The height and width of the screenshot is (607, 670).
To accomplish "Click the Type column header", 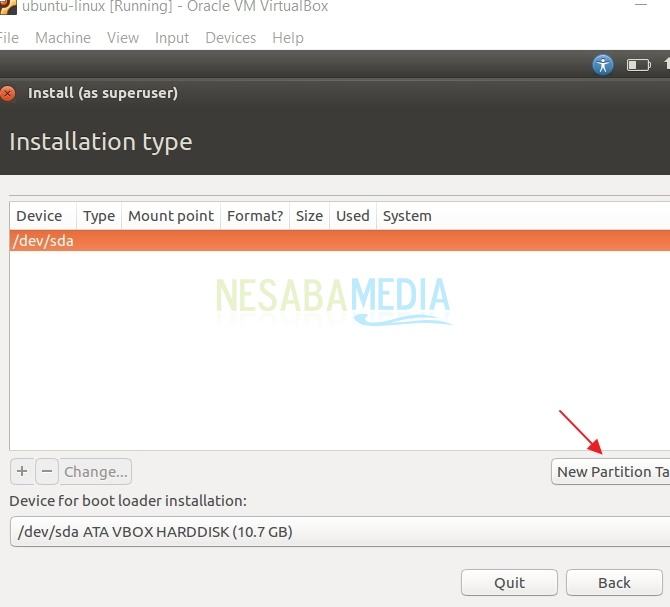I will pyautogui.click(x=99, y=216).
